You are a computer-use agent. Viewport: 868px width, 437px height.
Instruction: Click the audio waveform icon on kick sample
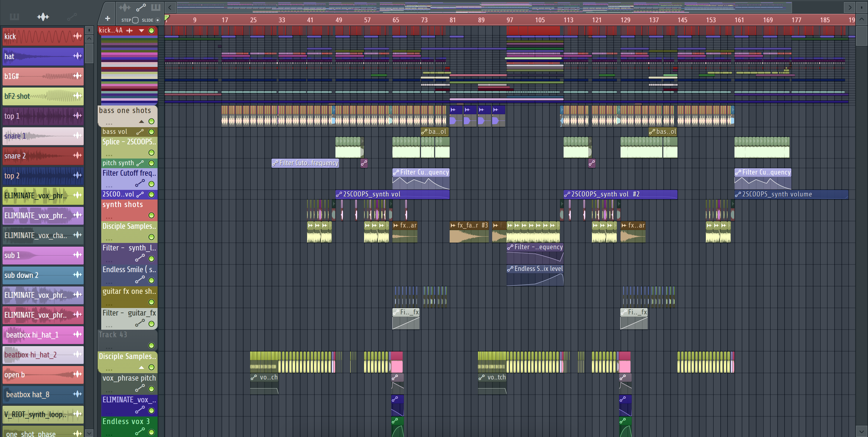(77, 36)
